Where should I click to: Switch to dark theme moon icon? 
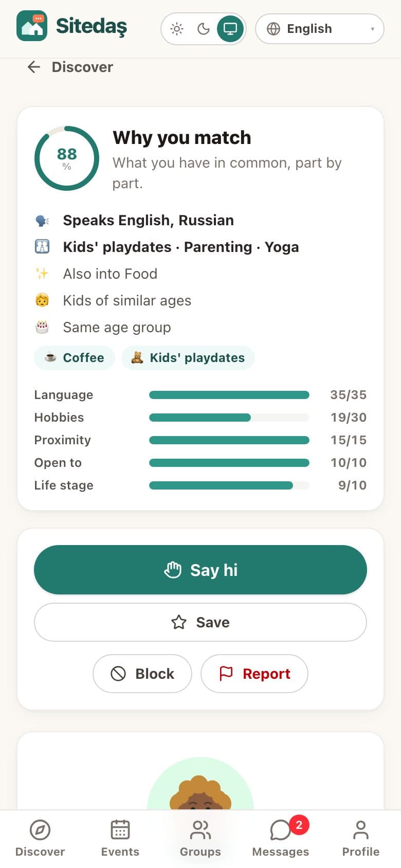tap(204, 29)
